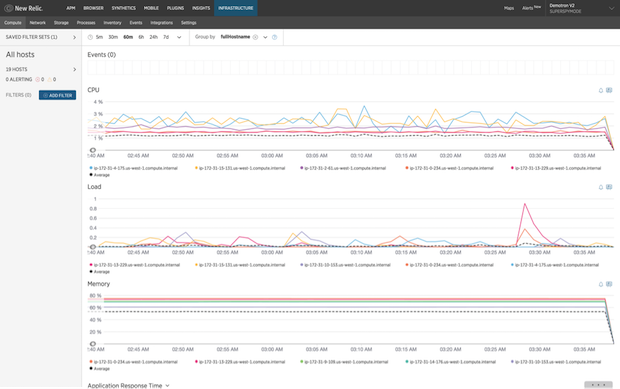This screenshot has height=389, width=620.
Task: Open Alerts New link
Action: point(531,8)
